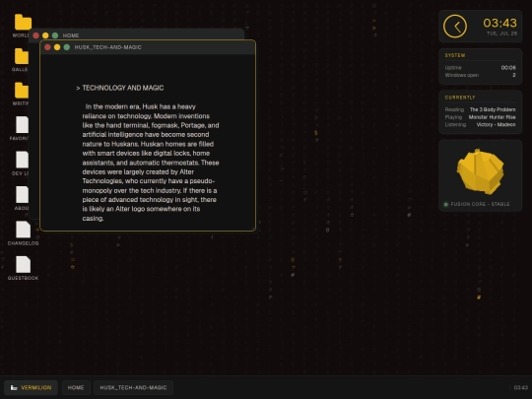Maximize the HUSK_TECH-AND-MAGIC window with green button
532x399 pixels.
67,47
